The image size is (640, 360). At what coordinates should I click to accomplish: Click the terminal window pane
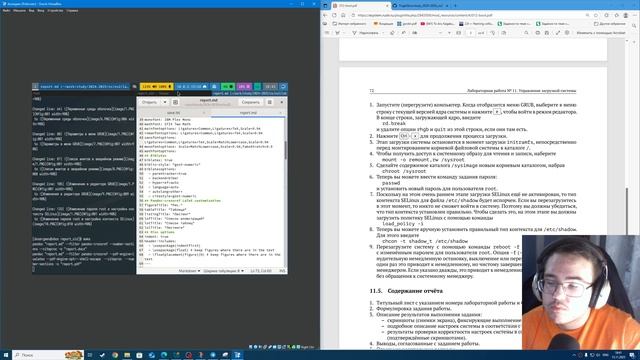[x=84, y=184]
